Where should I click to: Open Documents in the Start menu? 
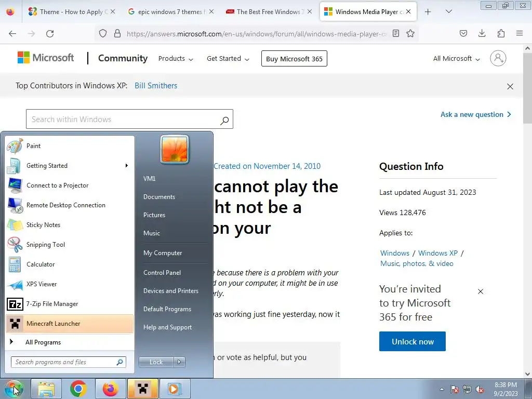pos(159,197)
